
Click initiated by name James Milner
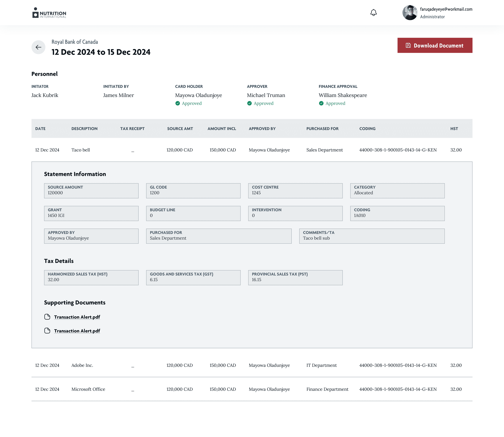point(119,95)
